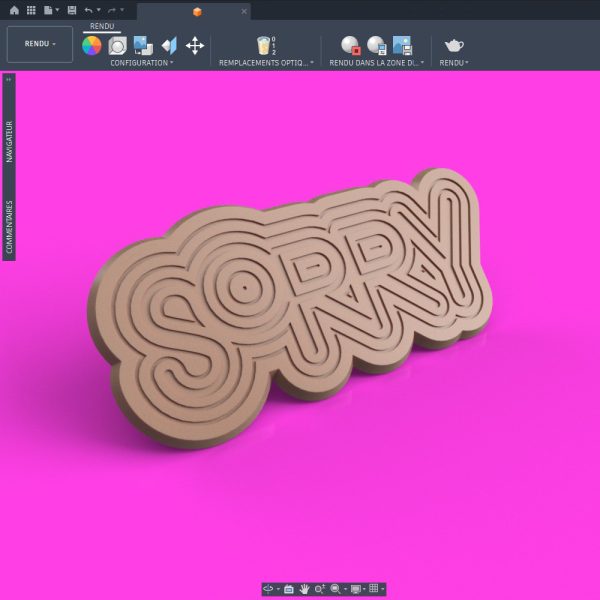Image resolution: width=600 pixels, height=600 pixels.
Task: Click the Zoom Window magnifier icon
Action: 335,589
